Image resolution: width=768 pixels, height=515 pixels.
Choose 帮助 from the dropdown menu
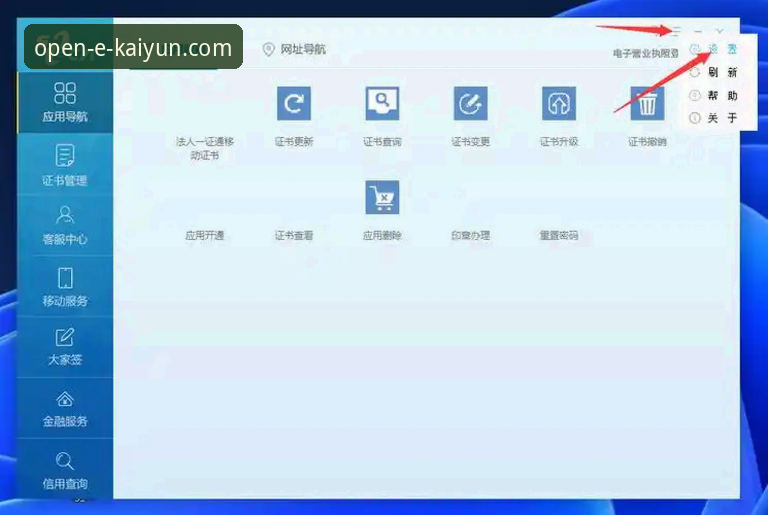tap(714, 95)
